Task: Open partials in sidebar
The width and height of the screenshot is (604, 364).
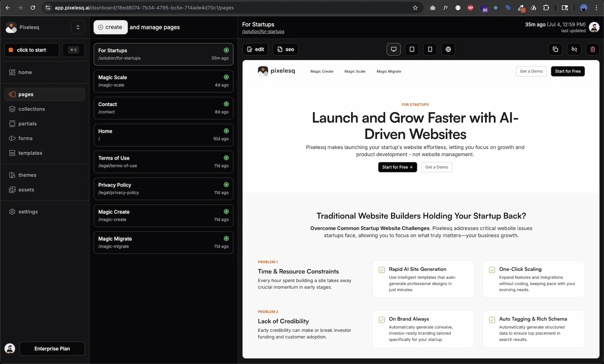Action: 45,124
